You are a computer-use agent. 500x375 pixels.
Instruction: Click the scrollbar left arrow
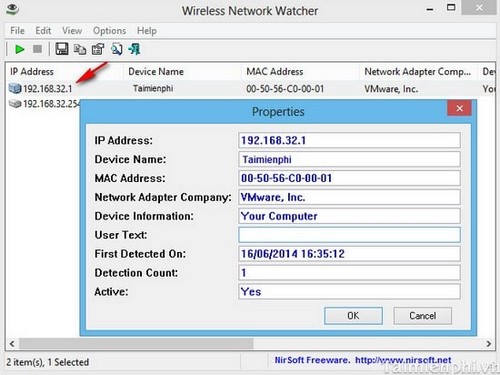coord(12,343)
